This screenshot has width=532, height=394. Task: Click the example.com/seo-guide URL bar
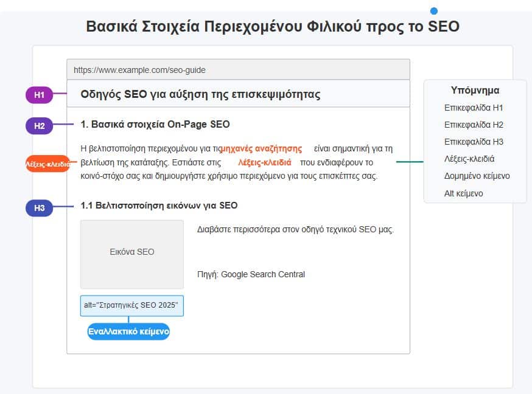pyautogui.click(x=238, y=70)
